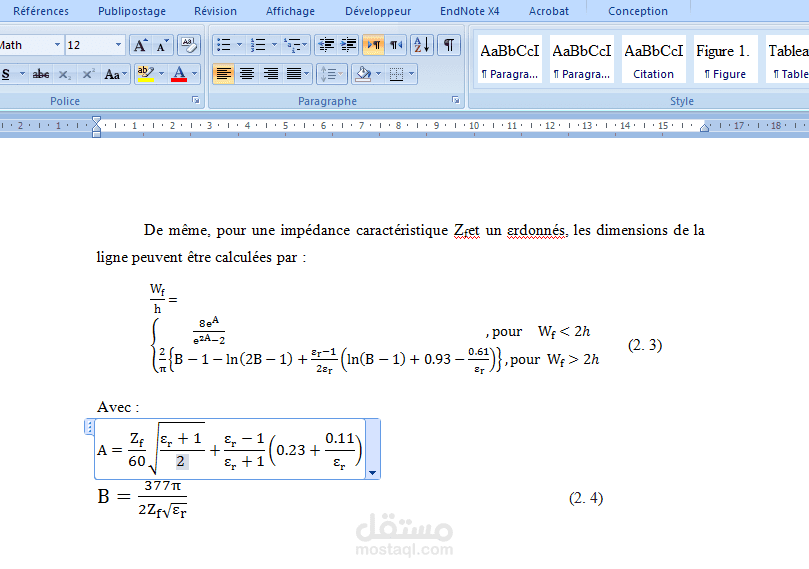Screen dimensions: 809x569
Task: Decrease paragraph indent
Action: point(326,45)
